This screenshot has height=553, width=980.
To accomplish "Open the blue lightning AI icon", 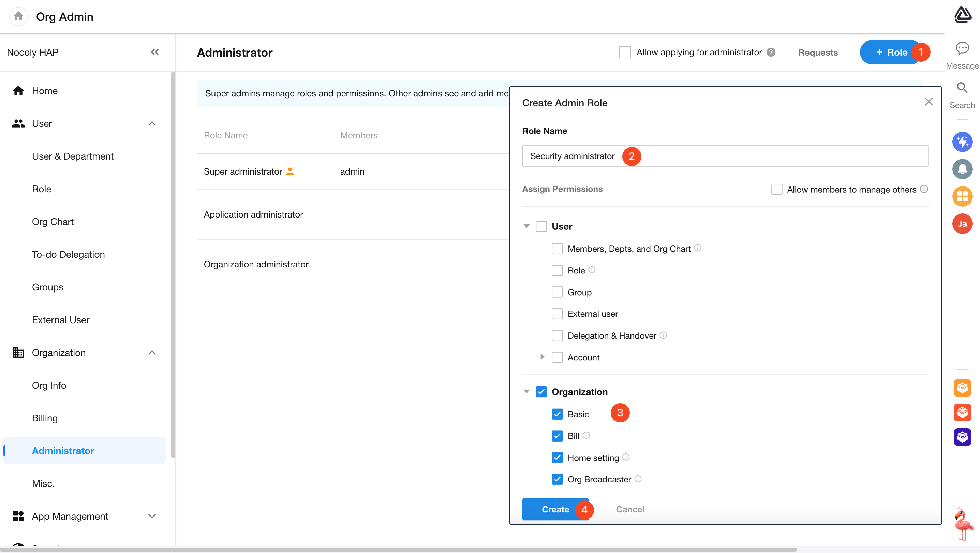I will pos(962,142).
